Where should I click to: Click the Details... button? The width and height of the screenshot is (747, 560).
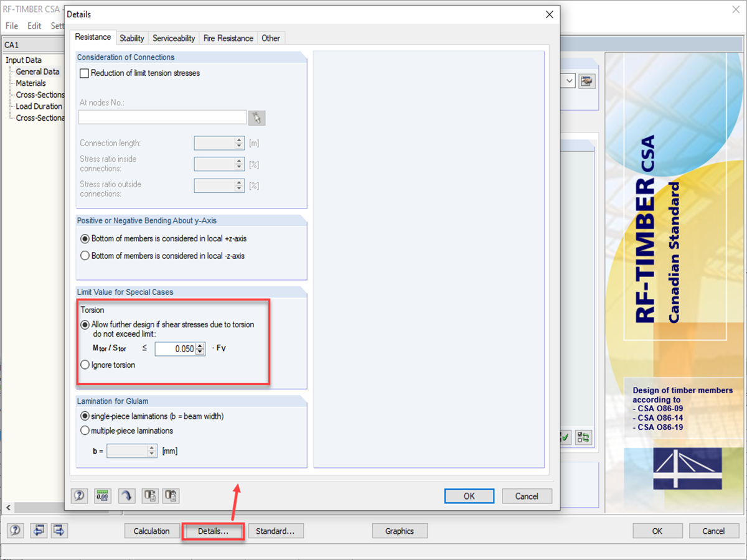point(213,531)
